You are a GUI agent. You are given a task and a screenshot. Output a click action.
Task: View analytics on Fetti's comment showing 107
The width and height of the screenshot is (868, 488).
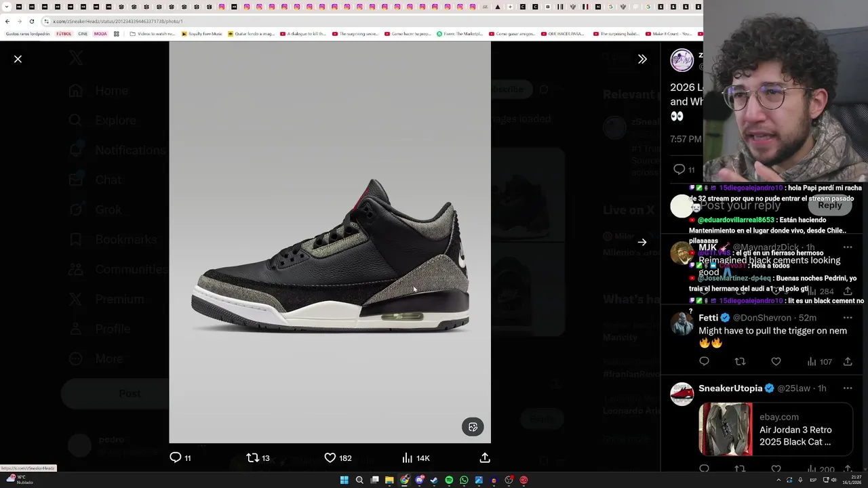tap(819, 362)
